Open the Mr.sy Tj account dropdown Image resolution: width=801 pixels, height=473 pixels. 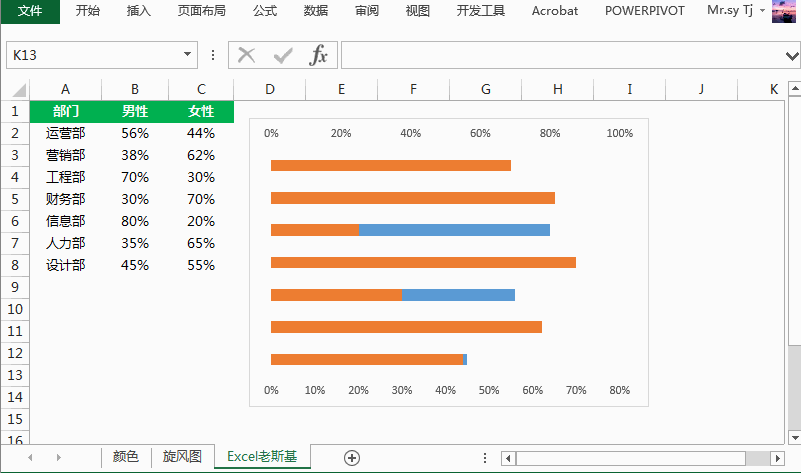(736, 10)
